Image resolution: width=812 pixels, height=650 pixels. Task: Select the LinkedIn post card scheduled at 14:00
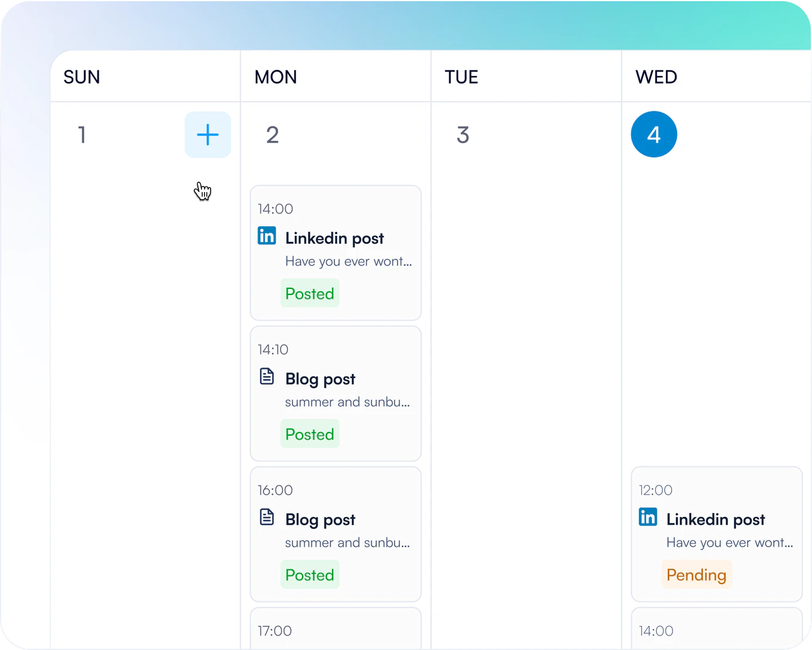pyautogui.click(x=336, y=253)
